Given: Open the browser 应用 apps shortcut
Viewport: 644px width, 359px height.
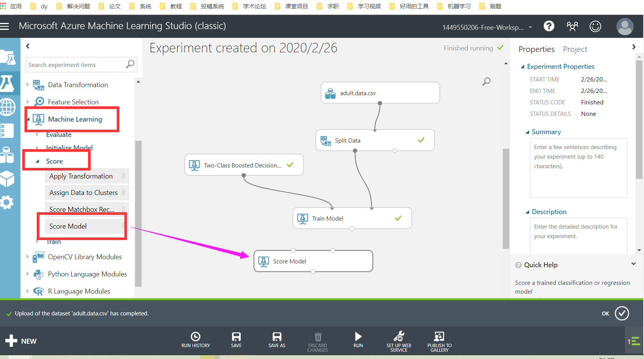Looking at the screenshot, I should click(x=11, y=6).
